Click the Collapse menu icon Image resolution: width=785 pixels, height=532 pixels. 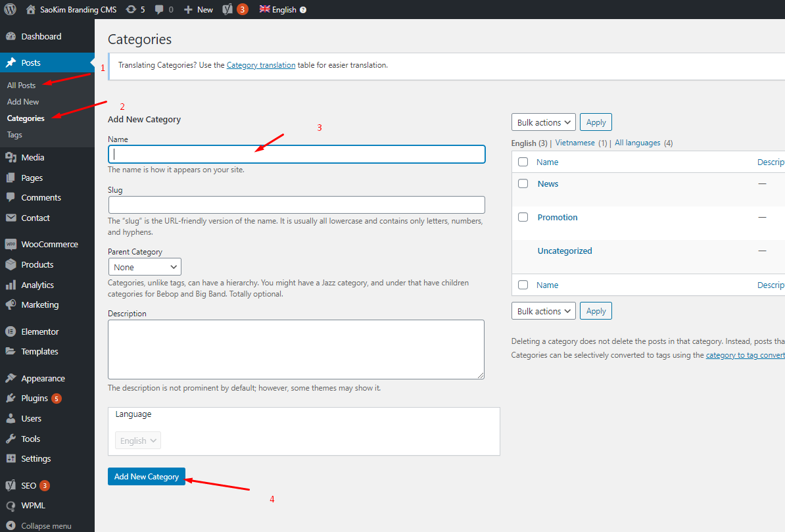tap(10, 525)
